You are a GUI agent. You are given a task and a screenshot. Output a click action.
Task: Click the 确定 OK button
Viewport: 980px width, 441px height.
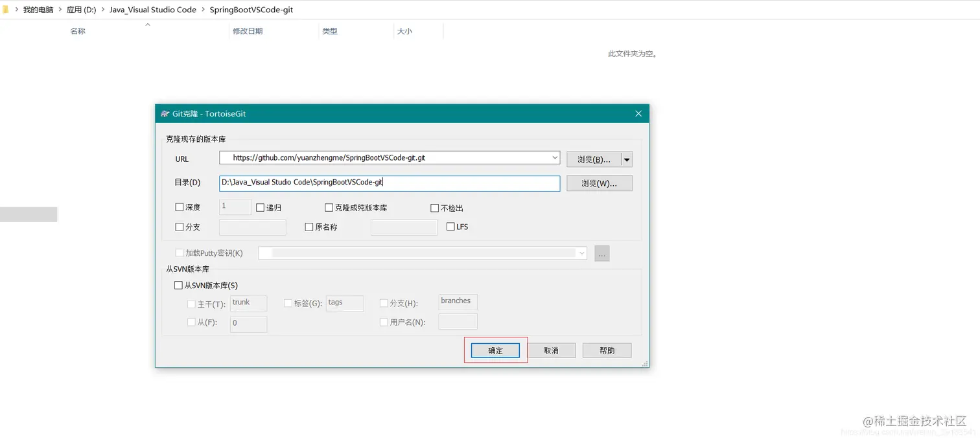tap(495, 350)
